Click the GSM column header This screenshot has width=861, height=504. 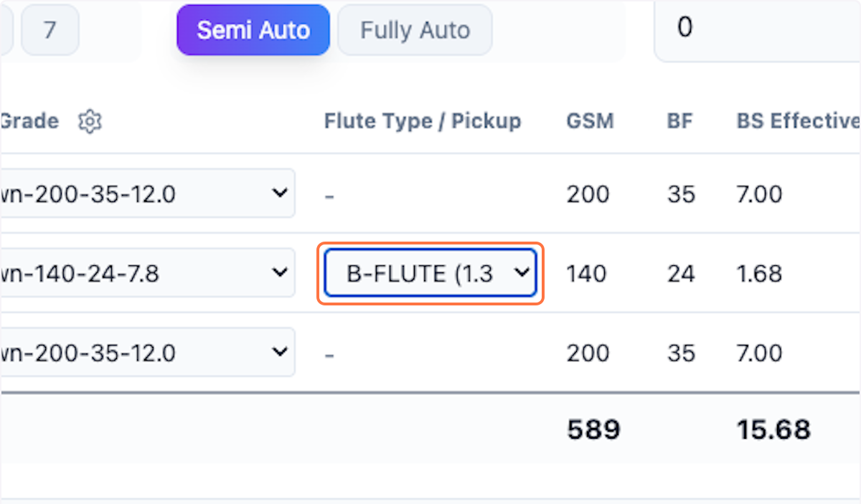[590, 121]
